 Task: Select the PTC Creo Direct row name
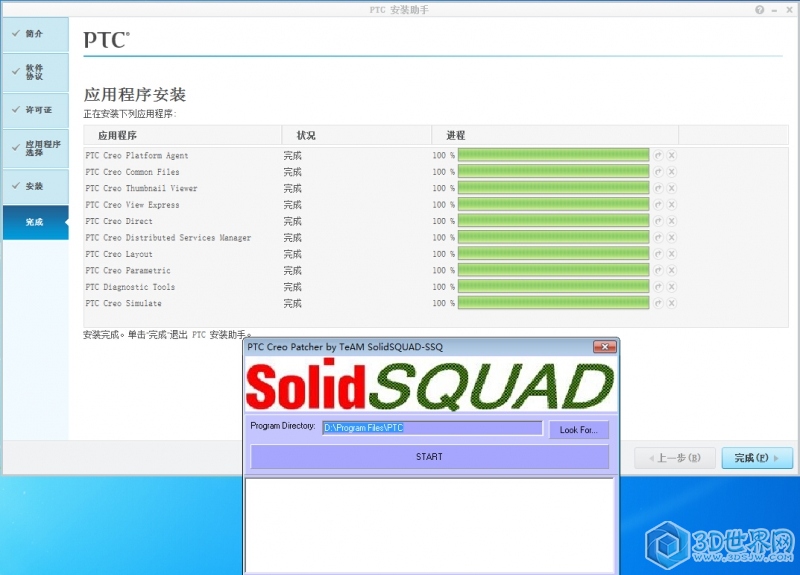click(119, 221)
